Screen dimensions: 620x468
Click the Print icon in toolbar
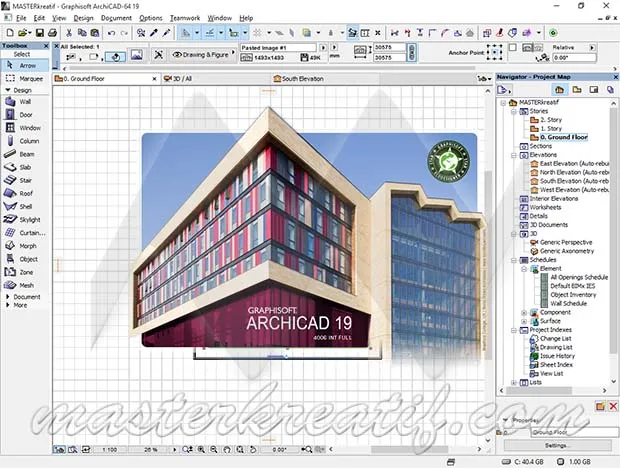point(52,33)
